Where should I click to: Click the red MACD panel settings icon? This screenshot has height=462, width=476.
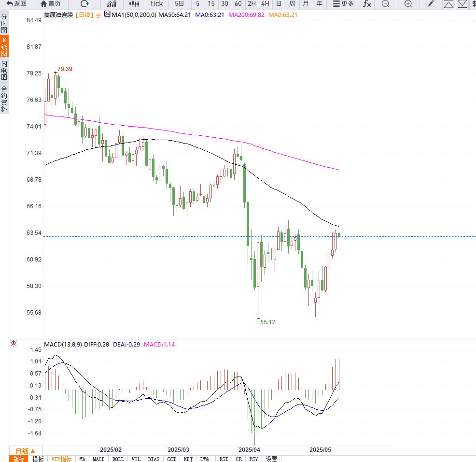coord(13,344)
